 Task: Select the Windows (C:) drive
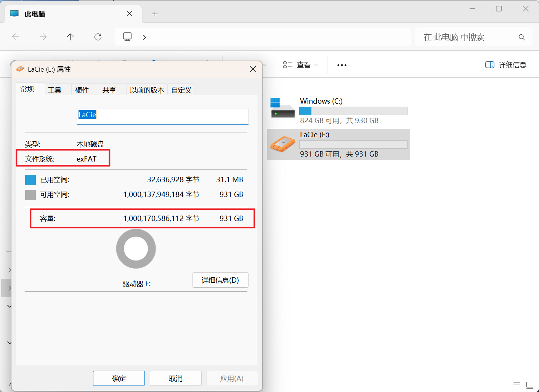point(338,111)
